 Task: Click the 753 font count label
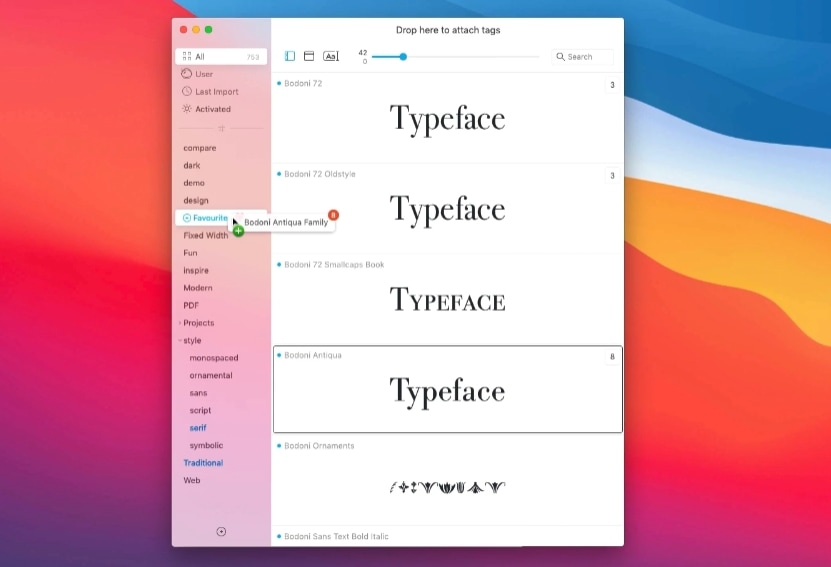[253, 57]
